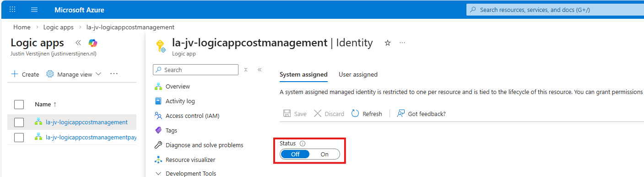This screenshot has width=644, height=177.
Task: Open the more options ellipsis in Logic apps
Action: pos(114,74)
